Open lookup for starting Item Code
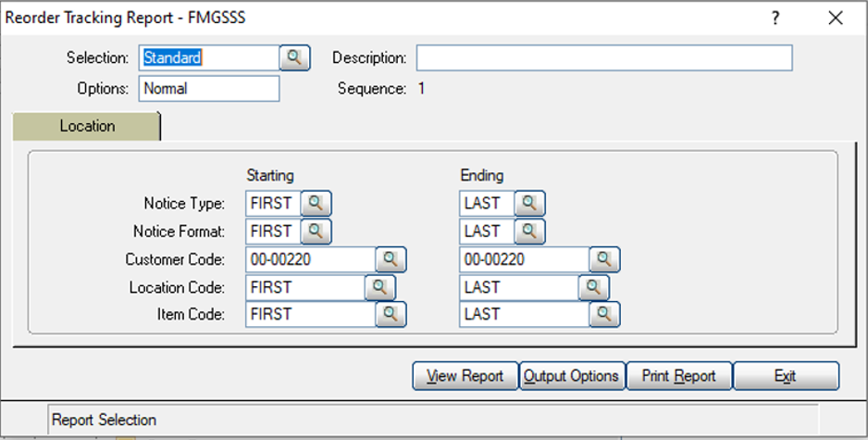The height and width of the screenshot is (440, 868). coord(391,314)
